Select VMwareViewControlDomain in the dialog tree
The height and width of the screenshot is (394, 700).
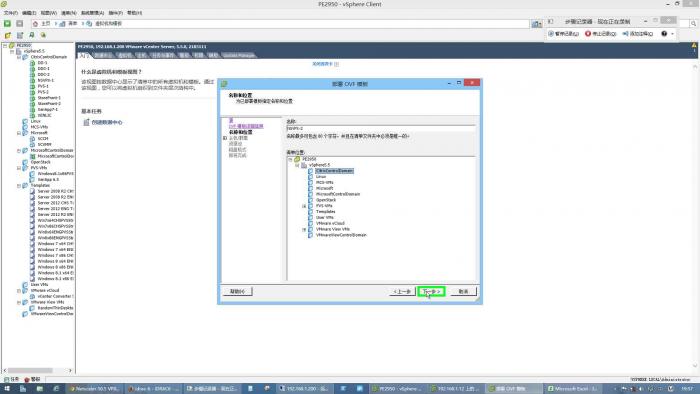[x=341, y=235]
